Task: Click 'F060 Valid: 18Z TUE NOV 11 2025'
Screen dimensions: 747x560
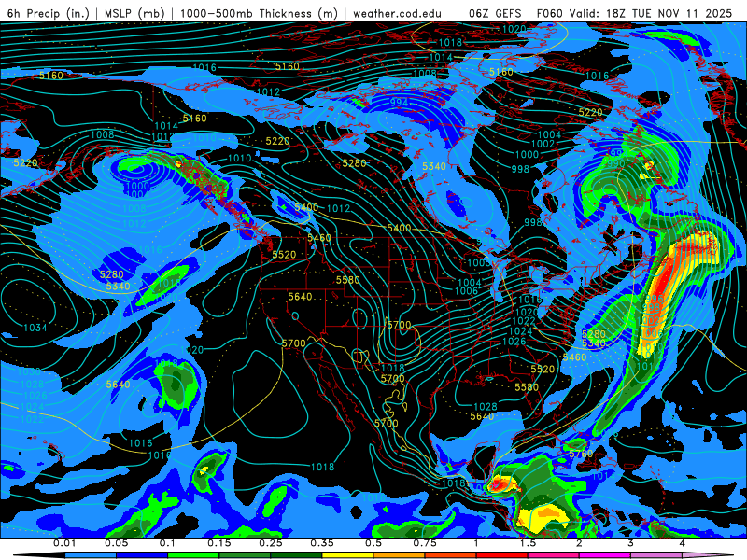Action: click(634, 13)
